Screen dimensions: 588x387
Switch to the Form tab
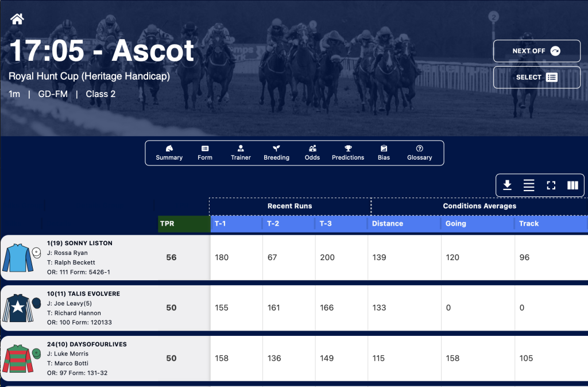click(x=205, y=153)
